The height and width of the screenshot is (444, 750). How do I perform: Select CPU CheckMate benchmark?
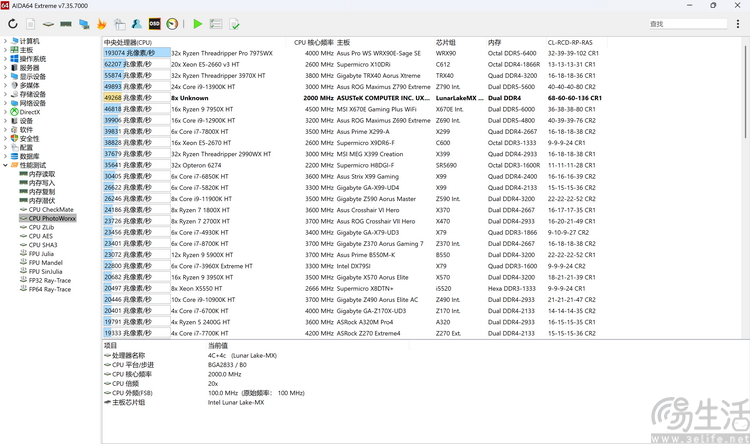point(51,209)
